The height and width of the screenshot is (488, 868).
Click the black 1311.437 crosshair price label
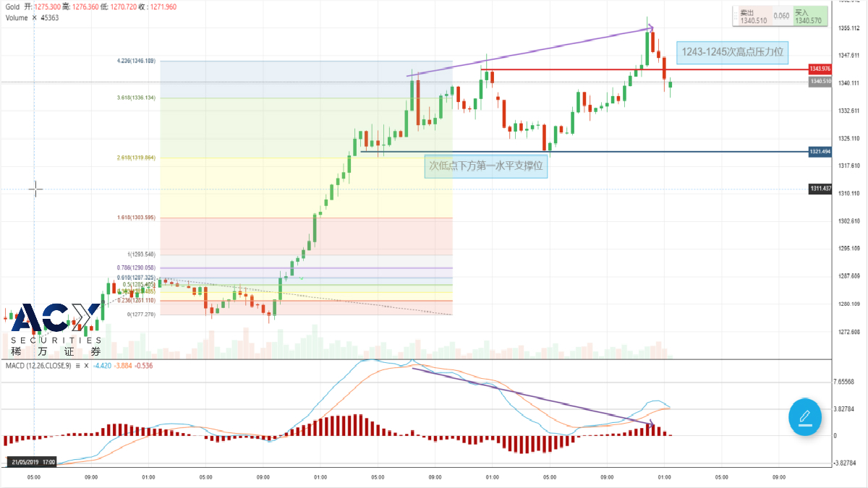(820, 189)
